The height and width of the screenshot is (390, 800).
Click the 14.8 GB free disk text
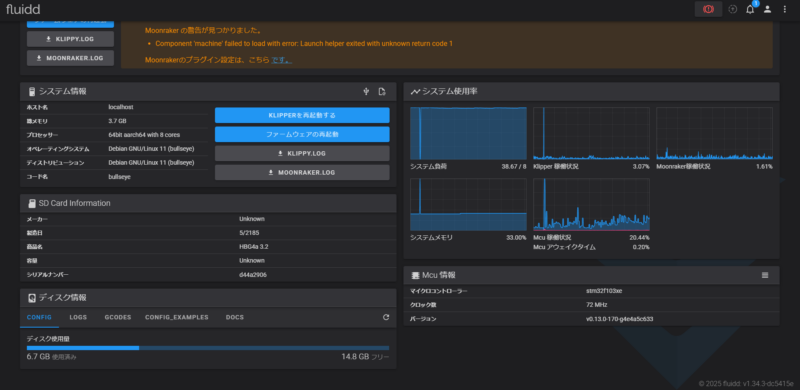point(365,356)
